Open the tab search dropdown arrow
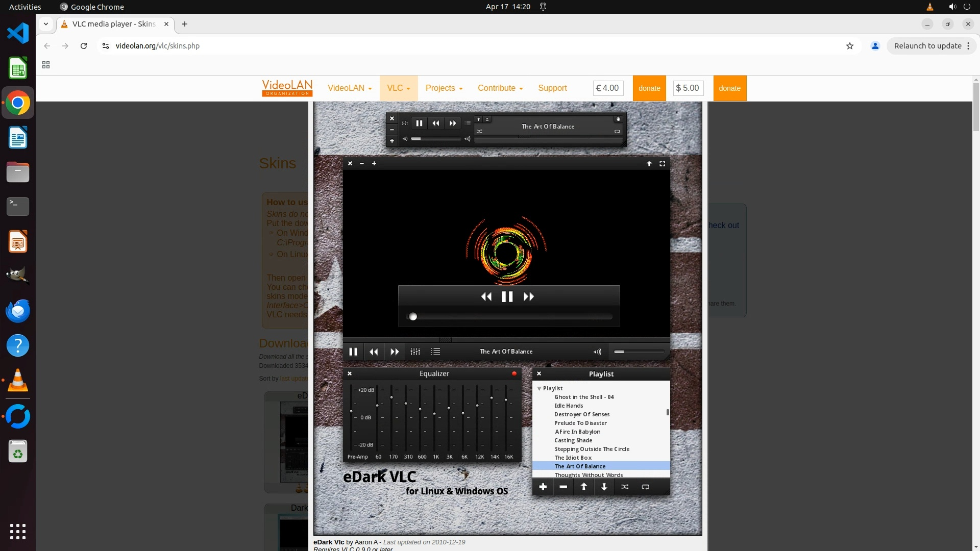Image resolution: width=980 pixels, height=551 pixels. tap(46, 24)
